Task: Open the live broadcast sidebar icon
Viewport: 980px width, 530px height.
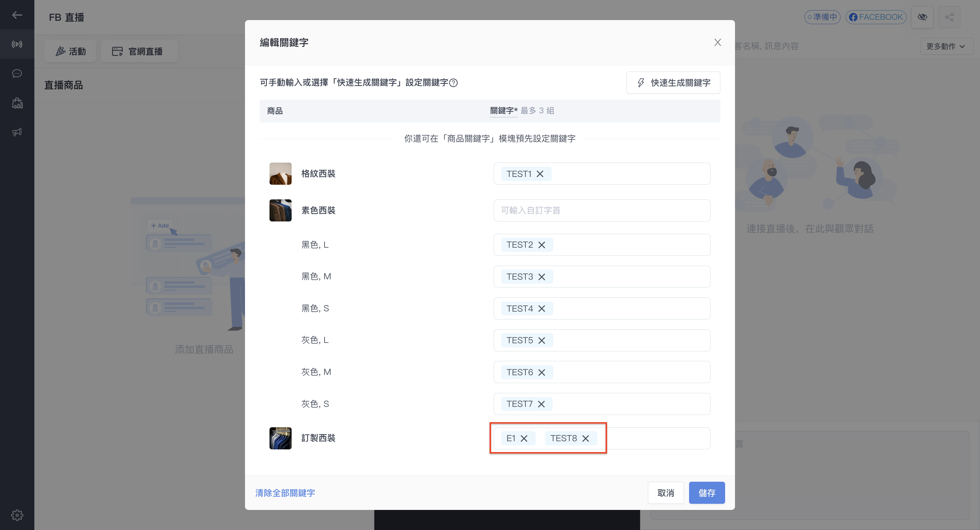Action: click(17, 44)
